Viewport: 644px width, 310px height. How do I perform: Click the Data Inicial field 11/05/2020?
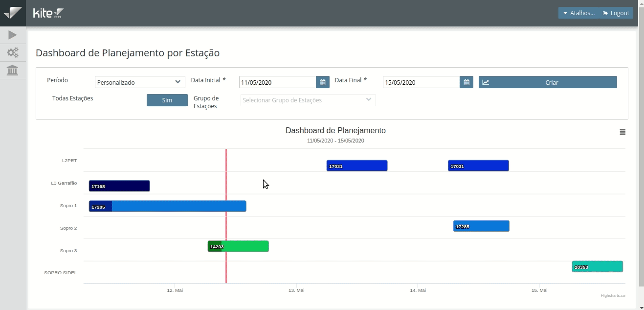point(278,82)
